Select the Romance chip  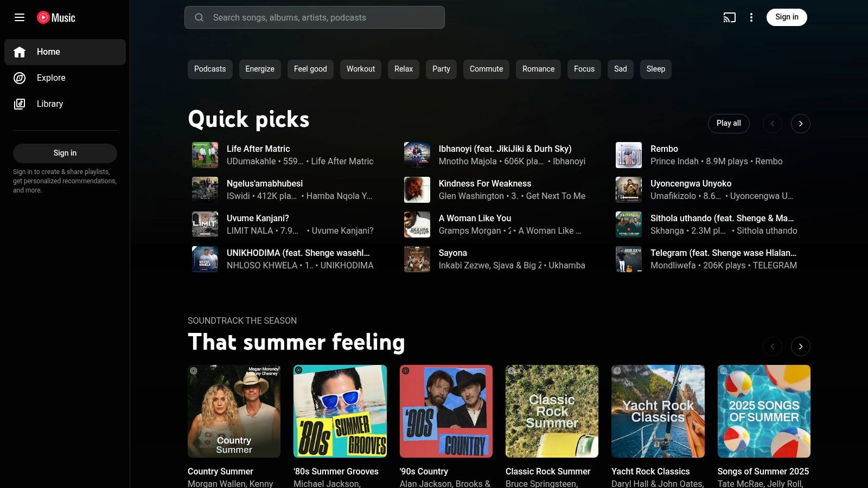[x=538, y=69]
